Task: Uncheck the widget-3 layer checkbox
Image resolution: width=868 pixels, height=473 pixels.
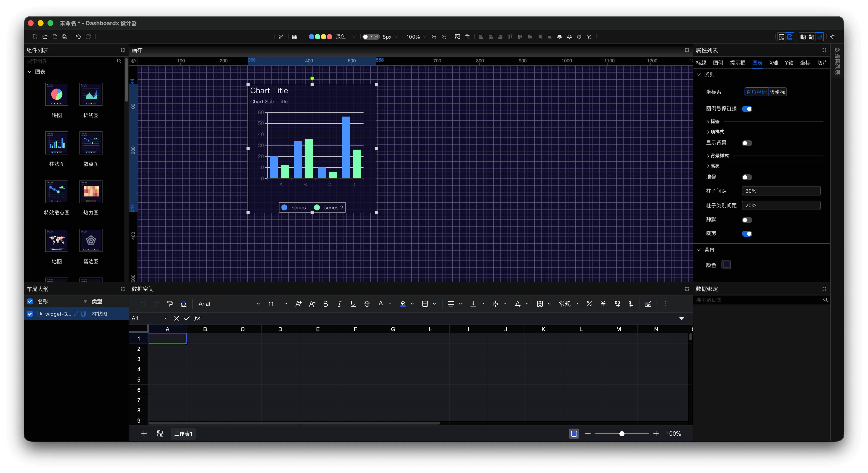Action: [x=30, y=314]
